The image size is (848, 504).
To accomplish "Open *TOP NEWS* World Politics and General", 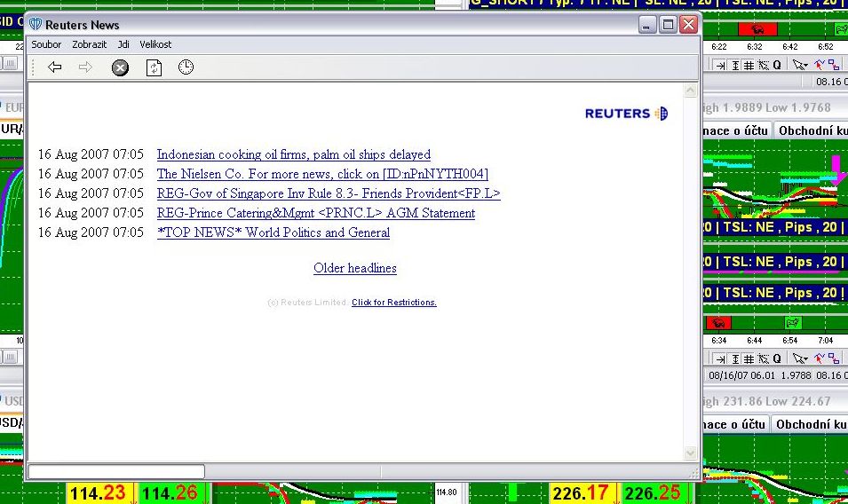I will [x=273, y=232].
